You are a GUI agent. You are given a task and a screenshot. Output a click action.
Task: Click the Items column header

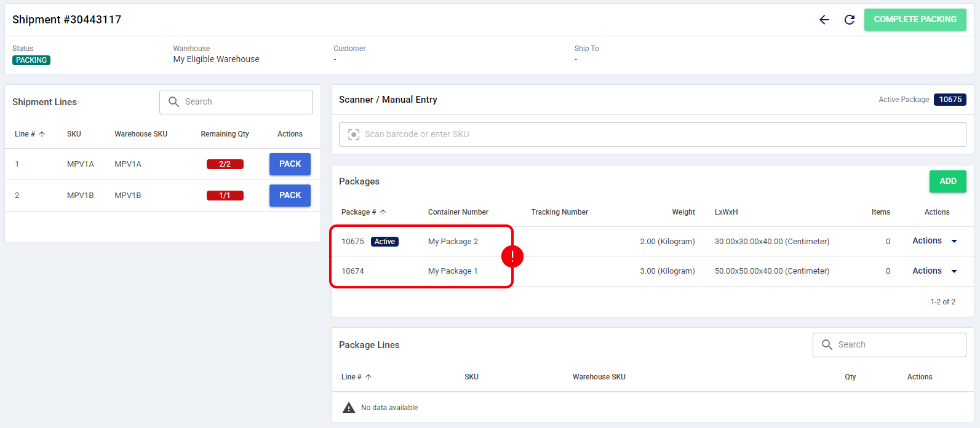point(880,212)
